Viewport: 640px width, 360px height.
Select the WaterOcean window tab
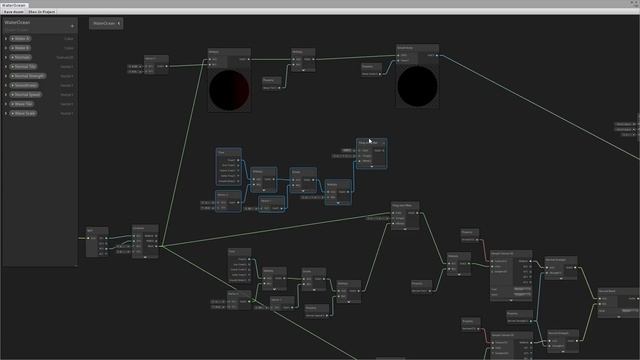(14, 5)
